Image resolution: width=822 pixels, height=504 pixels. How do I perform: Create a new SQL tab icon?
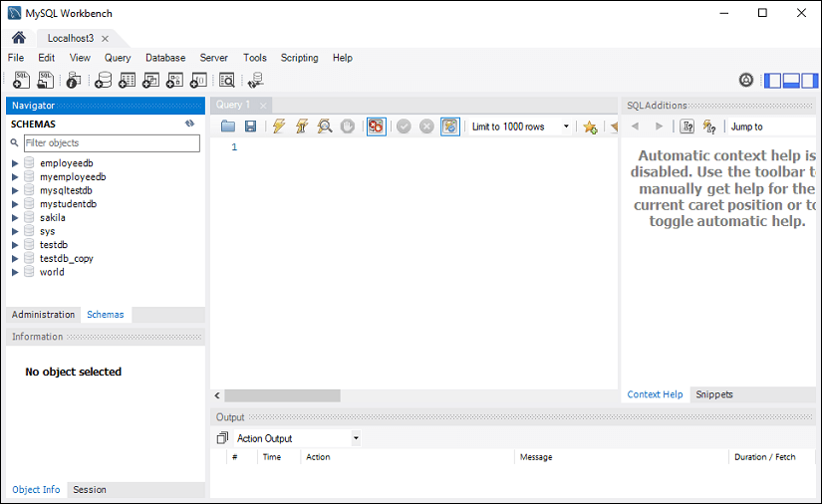22,80
